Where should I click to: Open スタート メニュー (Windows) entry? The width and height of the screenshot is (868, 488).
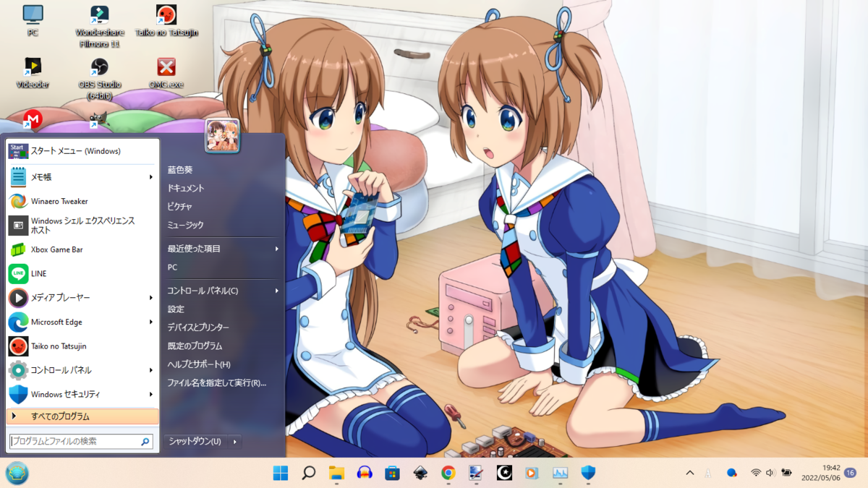pos(82,150)
